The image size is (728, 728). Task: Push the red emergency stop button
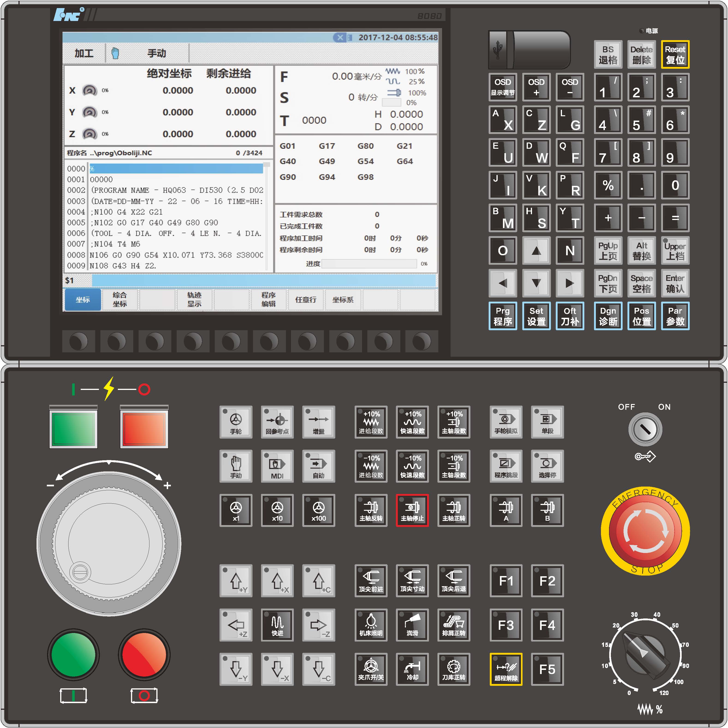point(645,531)
